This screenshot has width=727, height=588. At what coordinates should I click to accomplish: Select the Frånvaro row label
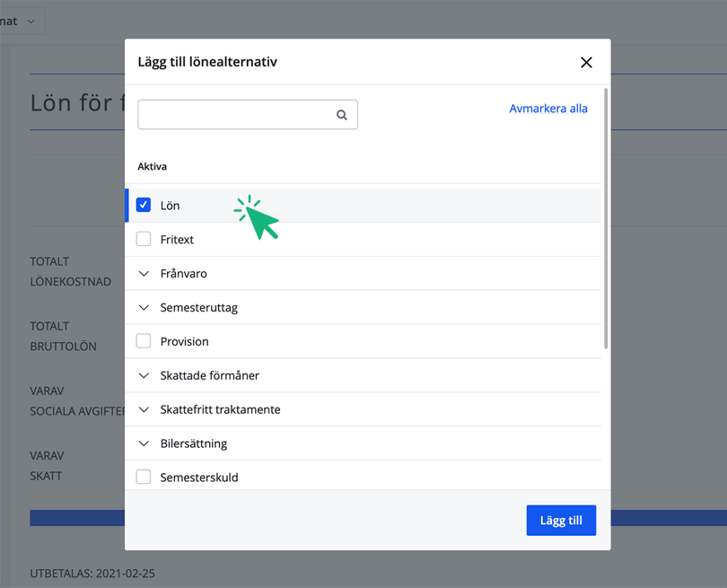pos(183,274)
